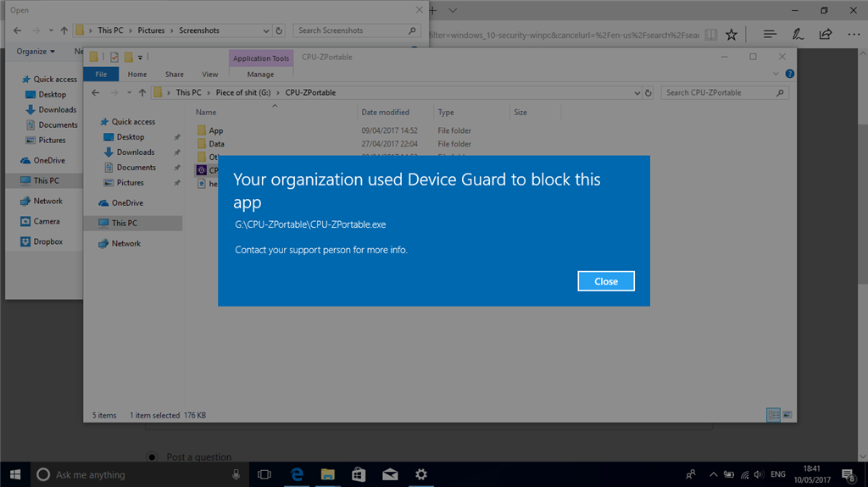Open Edge tab preview chevron

click(x=453, y=10)
